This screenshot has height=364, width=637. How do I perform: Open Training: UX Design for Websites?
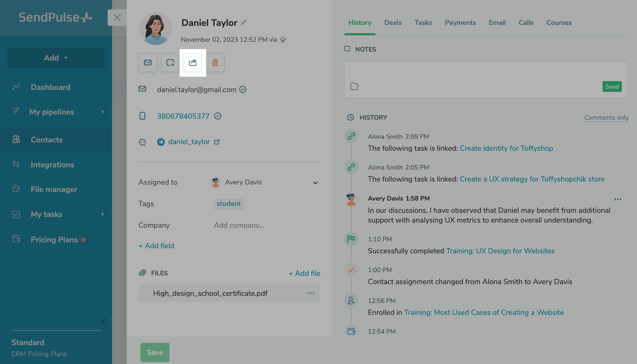coord(500,251)
